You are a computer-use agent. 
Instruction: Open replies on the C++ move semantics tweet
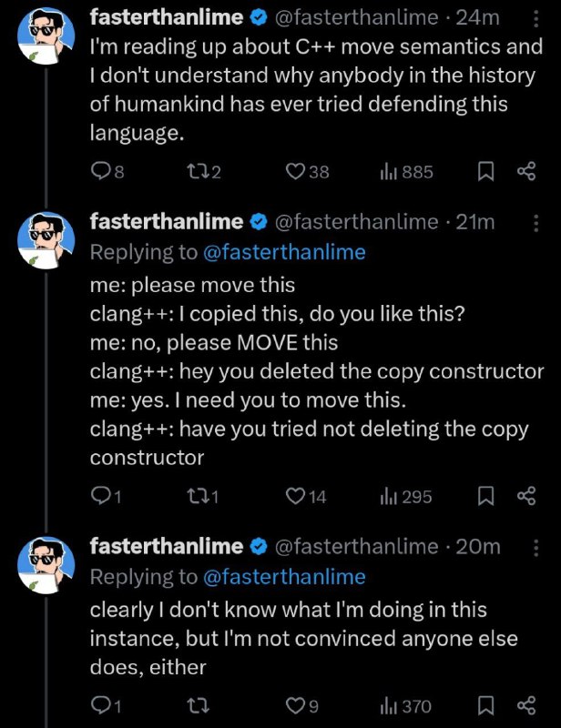107,172
